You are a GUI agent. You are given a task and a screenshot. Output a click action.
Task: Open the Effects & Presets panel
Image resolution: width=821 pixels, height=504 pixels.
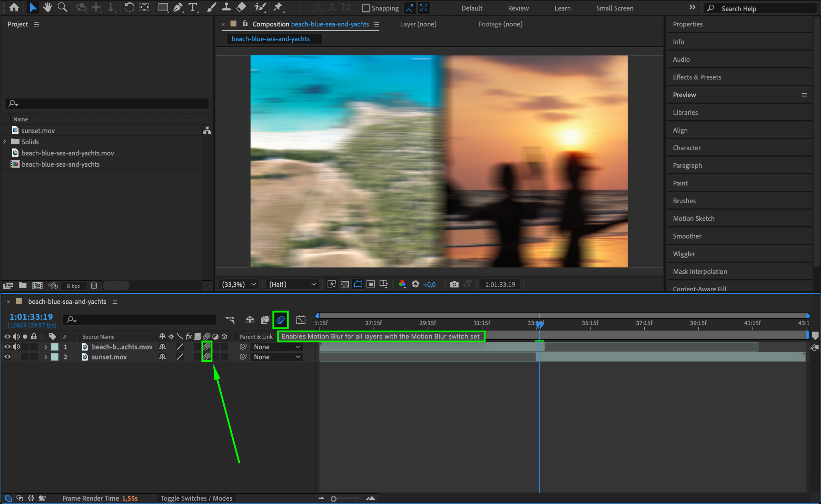tap(697, 77)
